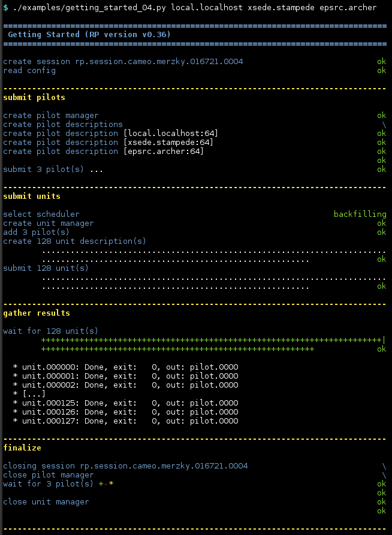Click the 'submit 128 unit(s)' line
This screenshot has width=392, height=535.
(46, 268)
